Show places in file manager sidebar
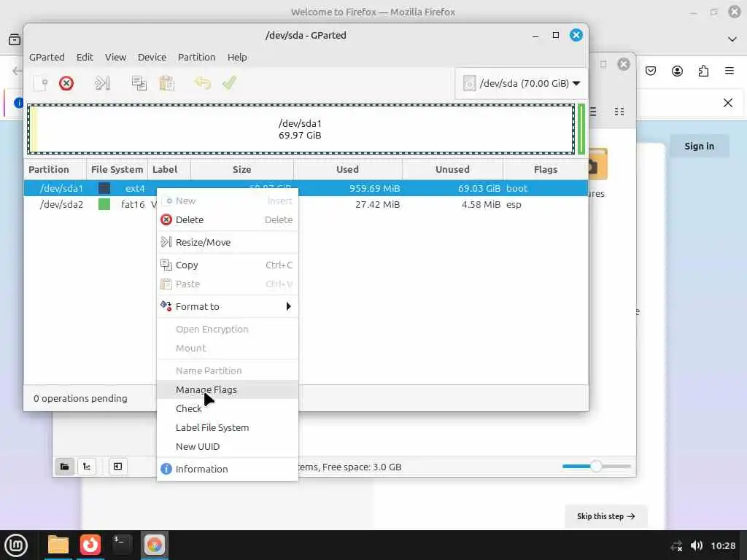Image resolution: width=747 pixels, height=560 pixels. click(x=64, y=467)
